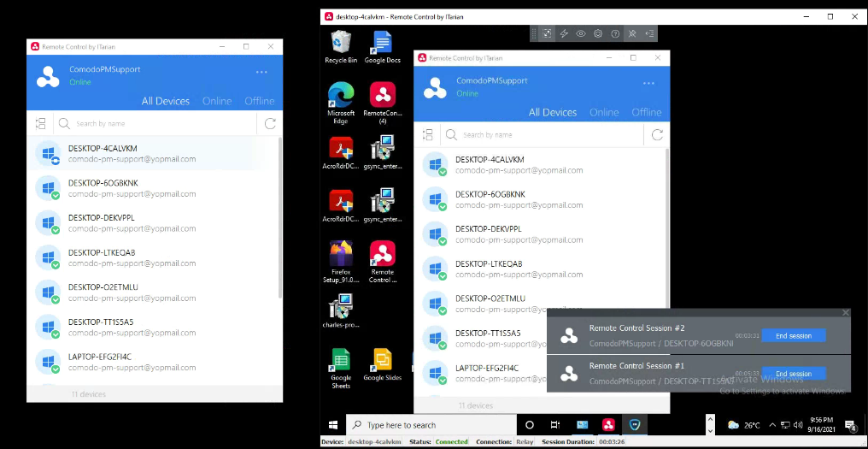Open the weather widget showing 26°C

(744, 425)
